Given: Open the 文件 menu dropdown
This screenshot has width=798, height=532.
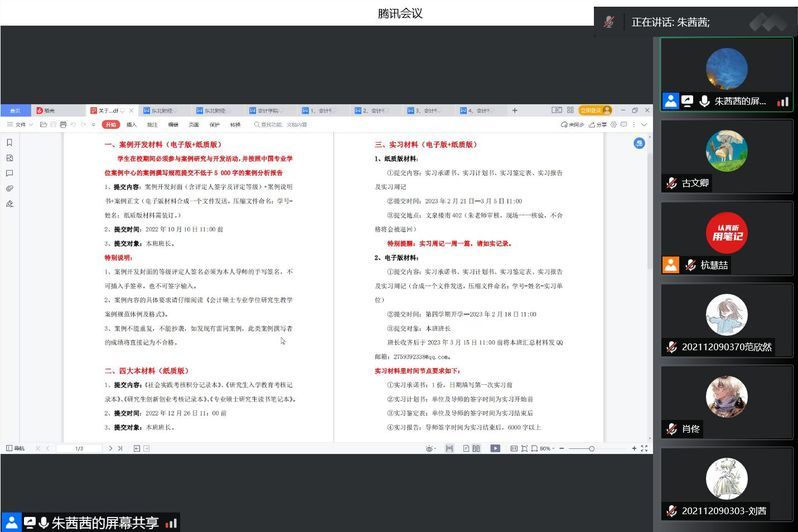Looking at the screenshot, I should (20, 125).
